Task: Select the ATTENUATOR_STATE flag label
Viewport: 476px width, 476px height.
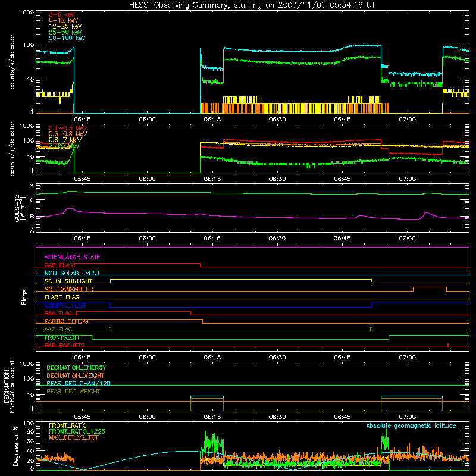Action: click(x=72, y=257)
